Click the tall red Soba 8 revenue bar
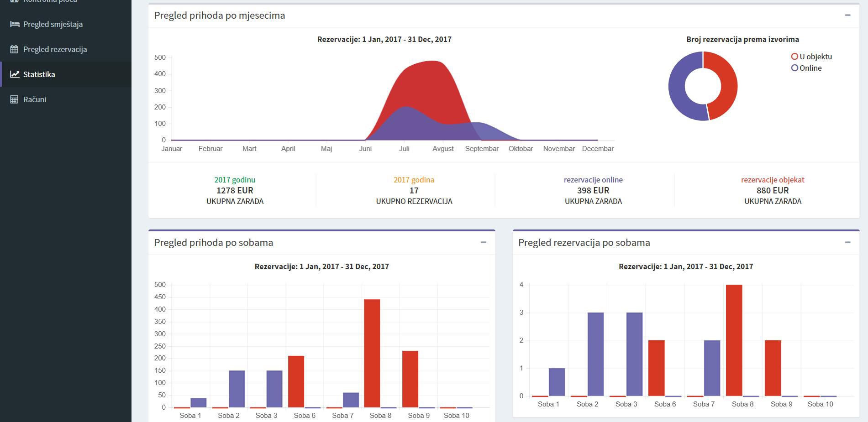Viewport: 868px width, 422px height. coord(372,354)
